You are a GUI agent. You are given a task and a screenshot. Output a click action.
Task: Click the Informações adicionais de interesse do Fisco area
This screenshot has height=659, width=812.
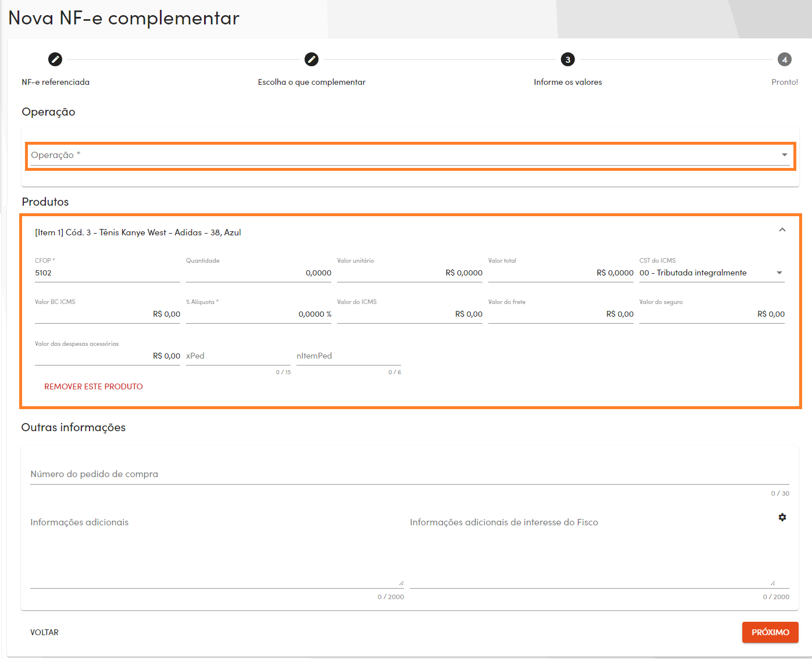(599, 551)
